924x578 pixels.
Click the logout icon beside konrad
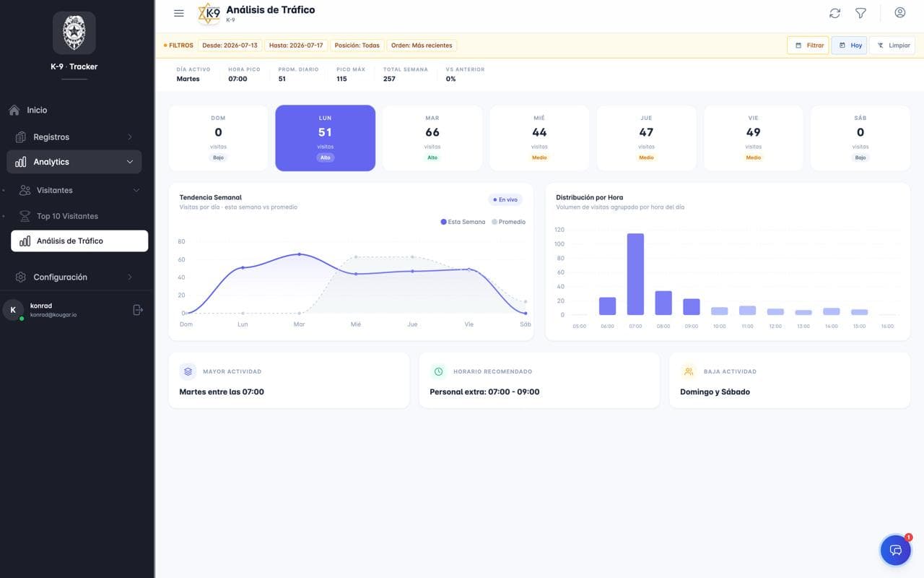[x=138, y=310]
